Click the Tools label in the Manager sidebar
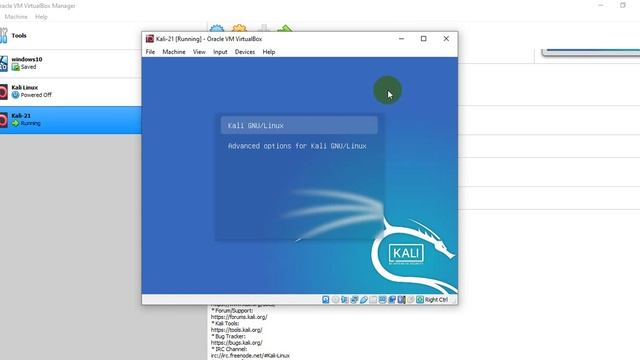The image size is (640, 360). click(19, 36)
